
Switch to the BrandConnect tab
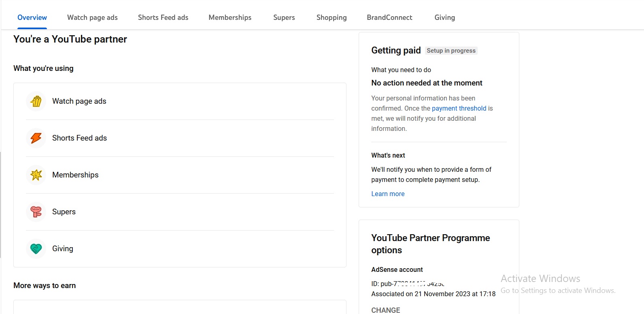389,17
